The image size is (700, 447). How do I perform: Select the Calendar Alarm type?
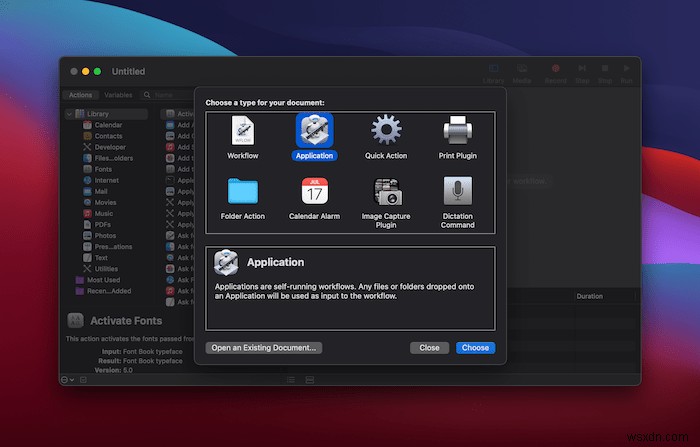(x=314, y=198)
